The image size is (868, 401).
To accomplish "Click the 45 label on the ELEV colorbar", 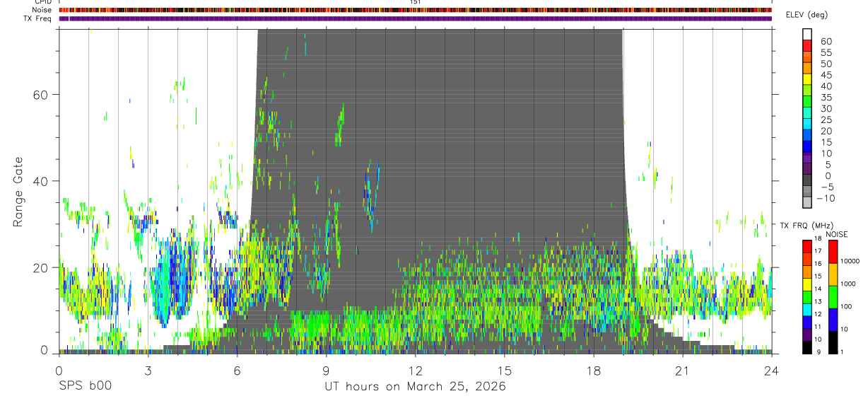I will [826, 75].
